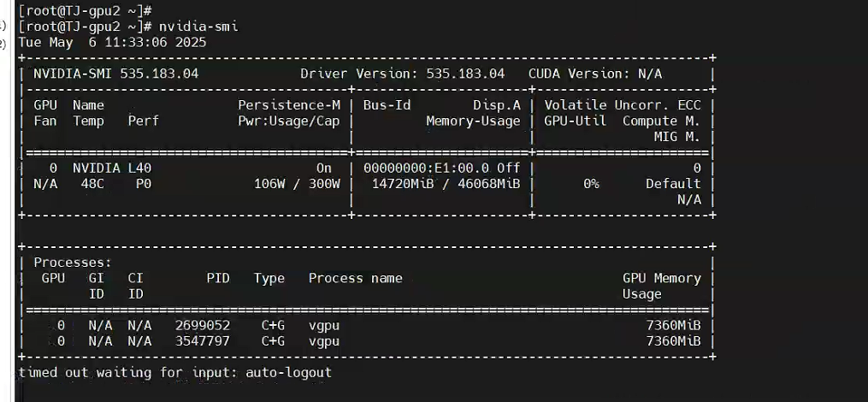Click the date line Tue May 6
The height and width of the screenshot is (402, 868).
(x=112, y=42)
